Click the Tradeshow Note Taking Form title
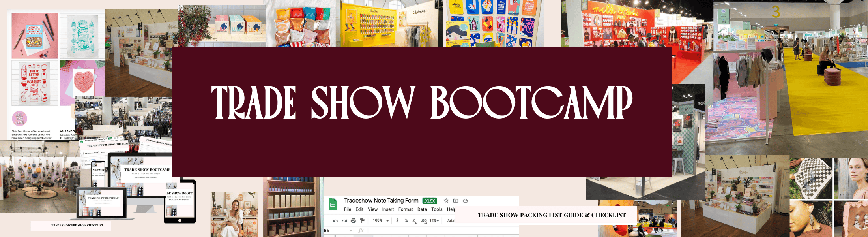The image size is (868, 237). (x=381, y=201)
